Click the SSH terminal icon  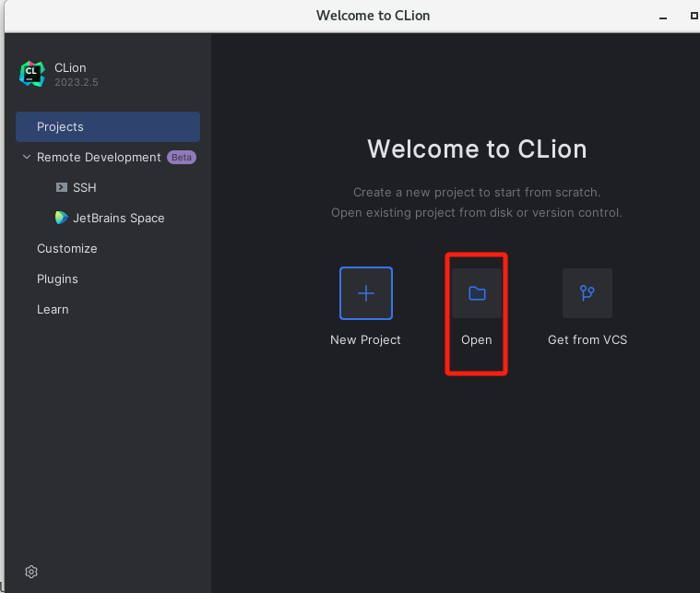(x=62, y=187)
